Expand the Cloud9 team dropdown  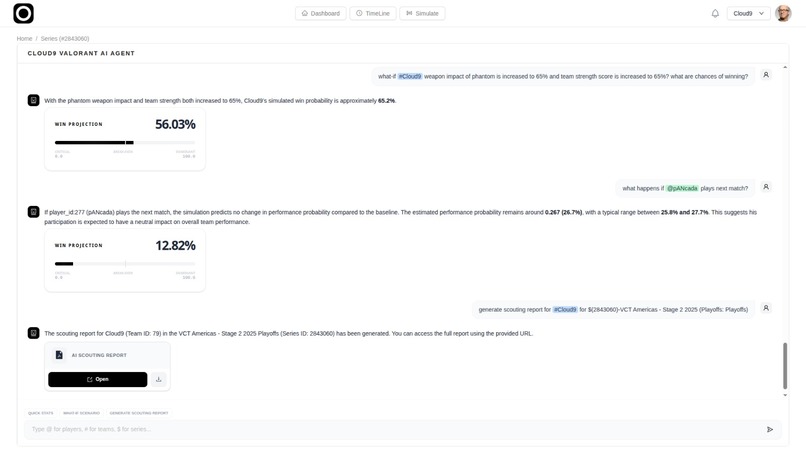(748, 13)
